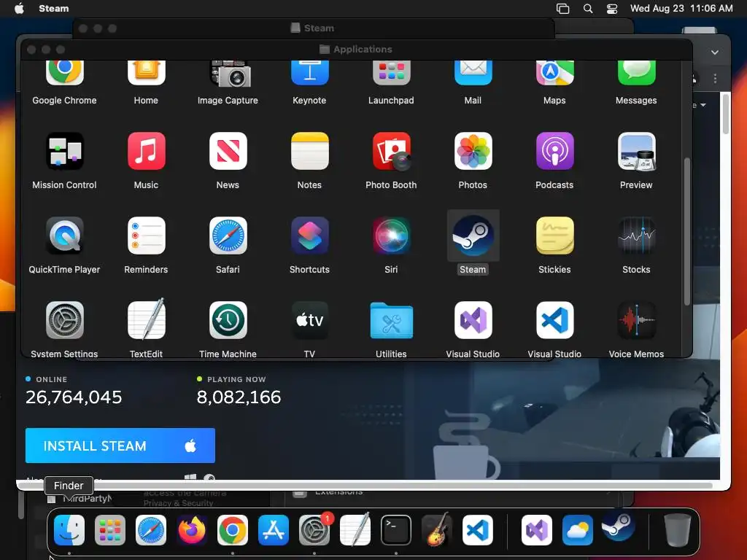Open Firefox from the Dock
Viewport: 747px width, 560px height.
[192, 530]
